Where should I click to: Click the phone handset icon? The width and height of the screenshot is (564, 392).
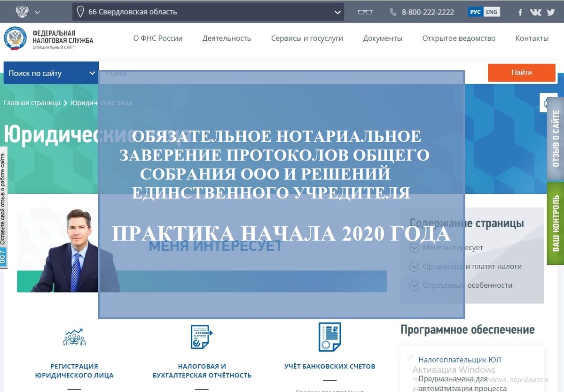(x=393, y=12)
